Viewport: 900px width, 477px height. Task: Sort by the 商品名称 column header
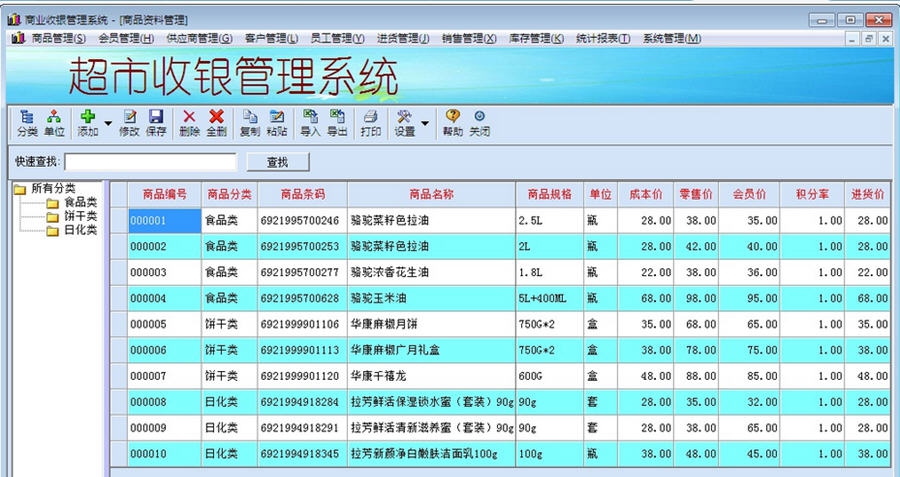pyautogui.click(x=432, y=195)
